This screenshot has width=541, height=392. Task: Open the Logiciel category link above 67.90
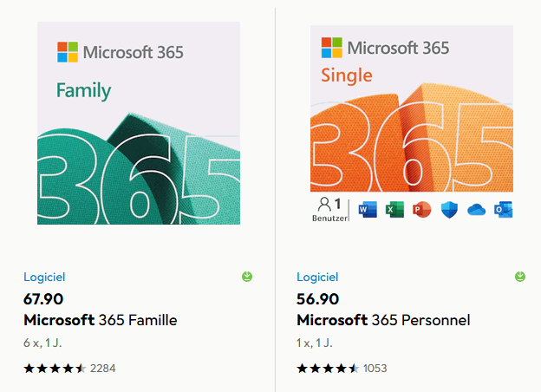(44, 278)
